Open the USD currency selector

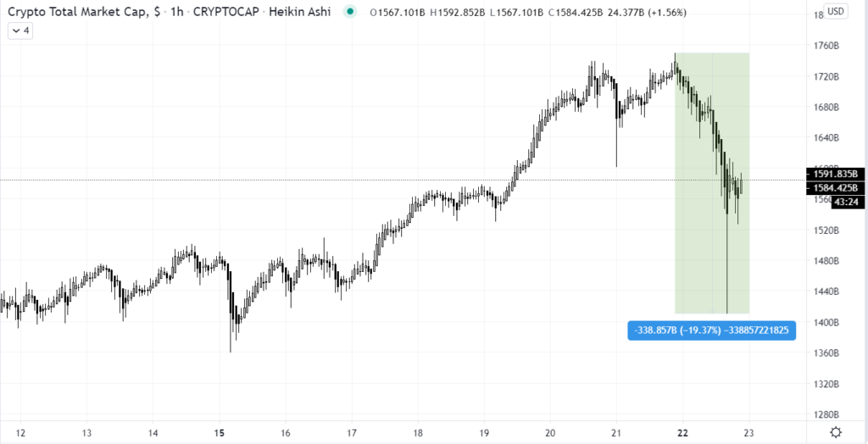836,11
